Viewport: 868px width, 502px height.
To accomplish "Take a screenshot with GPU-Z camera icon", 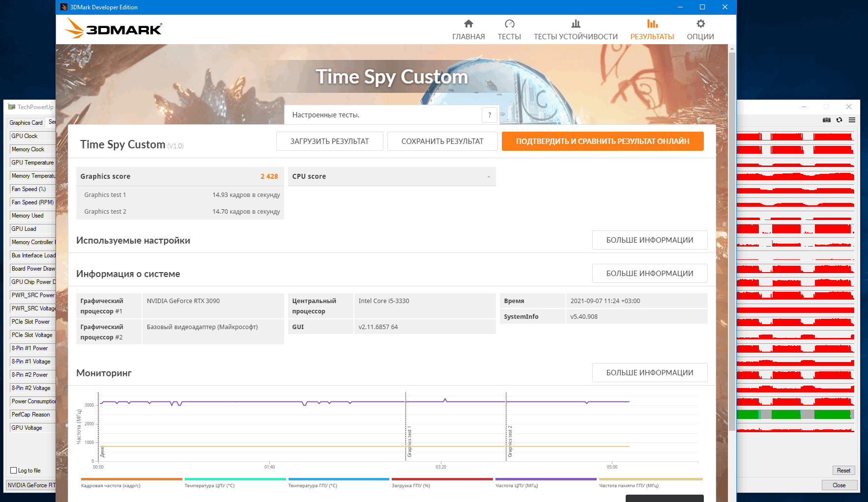I will click(x=827, y=120).
